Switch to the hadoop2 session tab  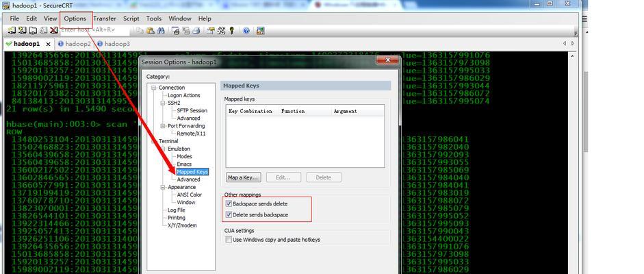click(75, 44)
